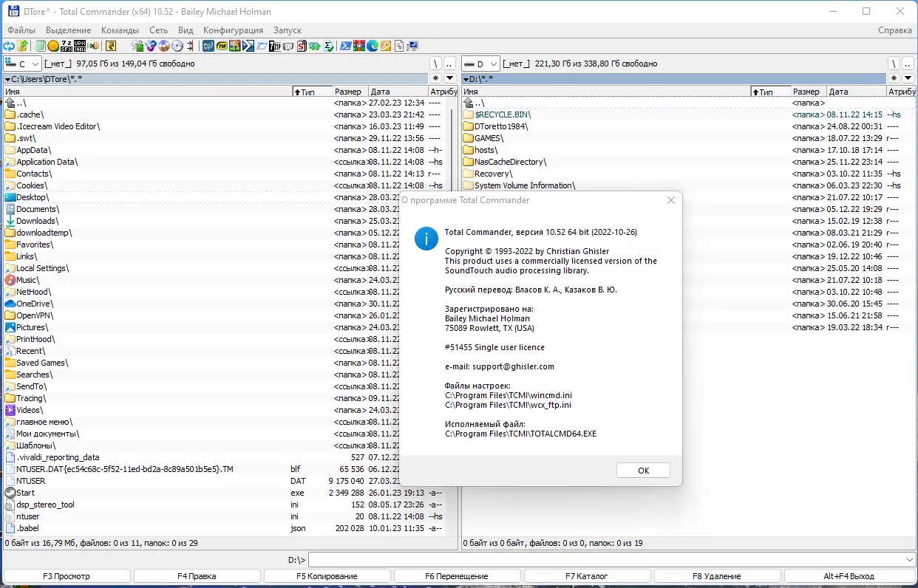The image size is (918, 588).
Task: Open the Команды menu
Action: coord(120,30)
